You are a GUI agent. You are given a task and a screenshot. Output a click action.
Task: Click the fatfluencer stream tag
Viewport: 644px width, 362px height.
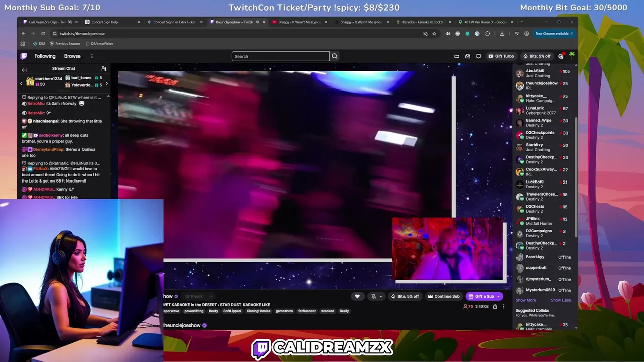pyautogui.click(x=307, y=311)
